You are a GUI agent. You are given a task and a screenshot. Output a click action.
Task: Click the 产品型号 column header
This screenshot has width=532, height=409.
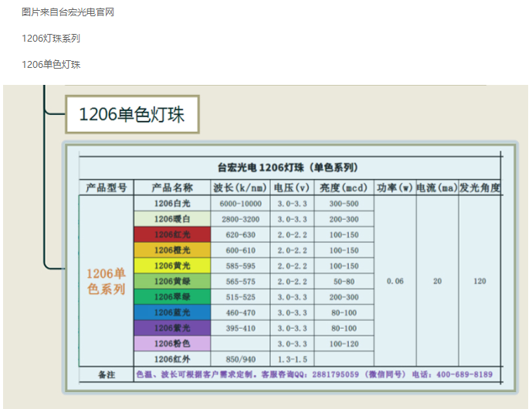tap(107, 188)
